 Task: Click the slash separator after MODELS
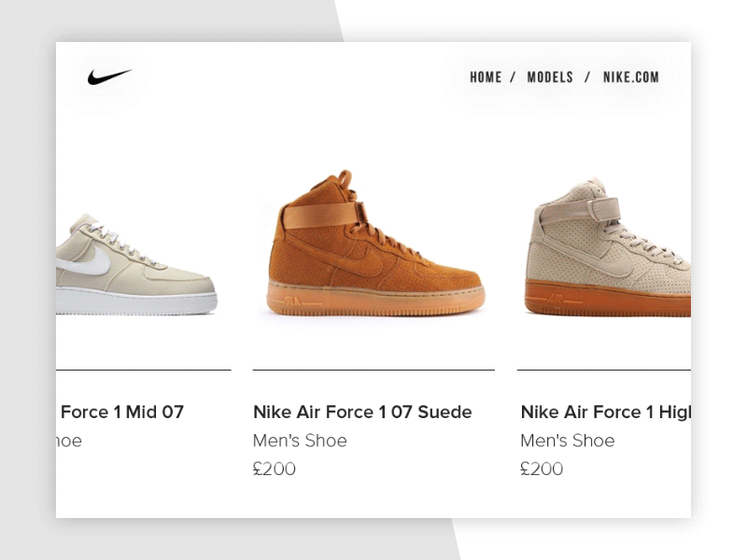pos(587,77)
